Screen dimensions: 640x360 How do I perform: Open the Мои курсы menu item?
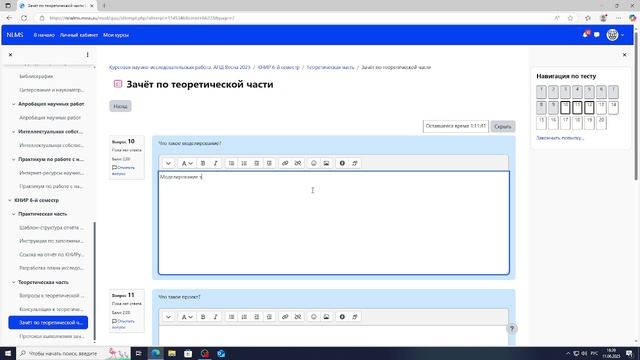coord(116,35)
